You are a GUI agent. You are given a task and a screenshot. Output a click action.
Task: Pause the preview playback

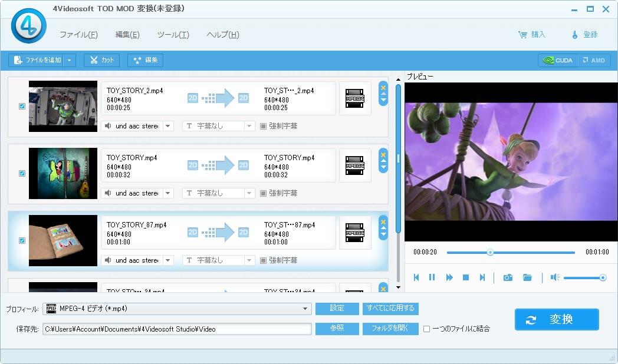(x=432, y=277)
